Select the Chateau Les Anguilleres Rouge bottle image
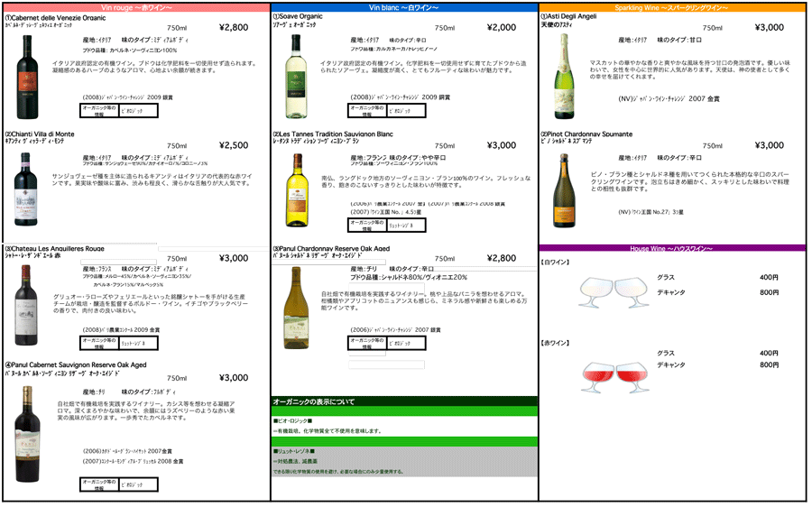Screen dimensions: 812x507 click(x=26, y=305)
